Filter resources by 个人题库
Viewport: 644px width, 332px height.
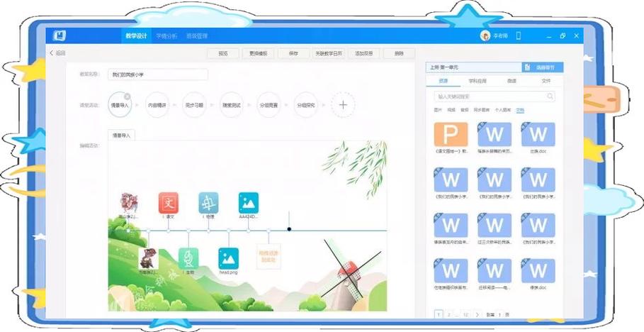(x=503, y=110)
